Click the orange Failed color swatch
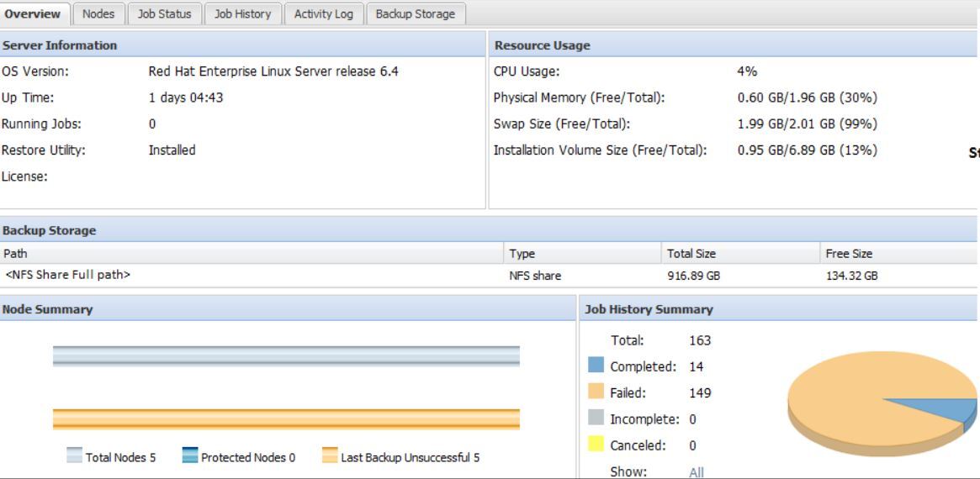The height and width of the screenshot is (479, 980). tap(596, 392)
